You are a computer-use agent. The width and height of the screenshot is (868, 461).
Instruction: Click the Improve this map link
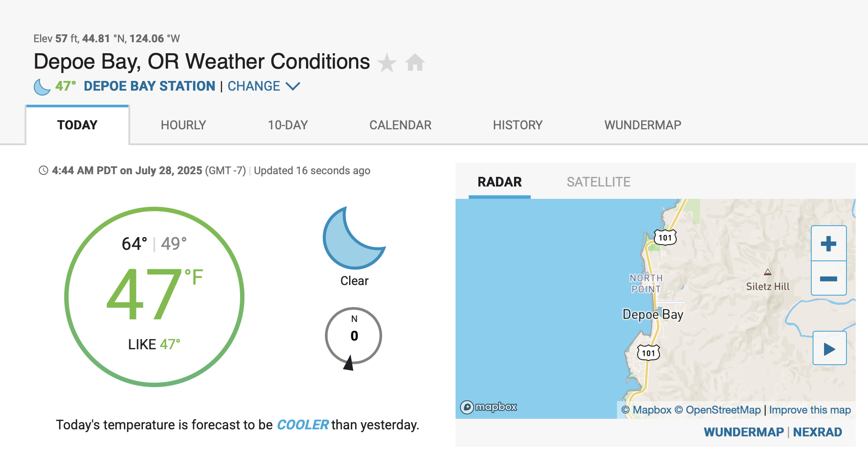point(810,410)
